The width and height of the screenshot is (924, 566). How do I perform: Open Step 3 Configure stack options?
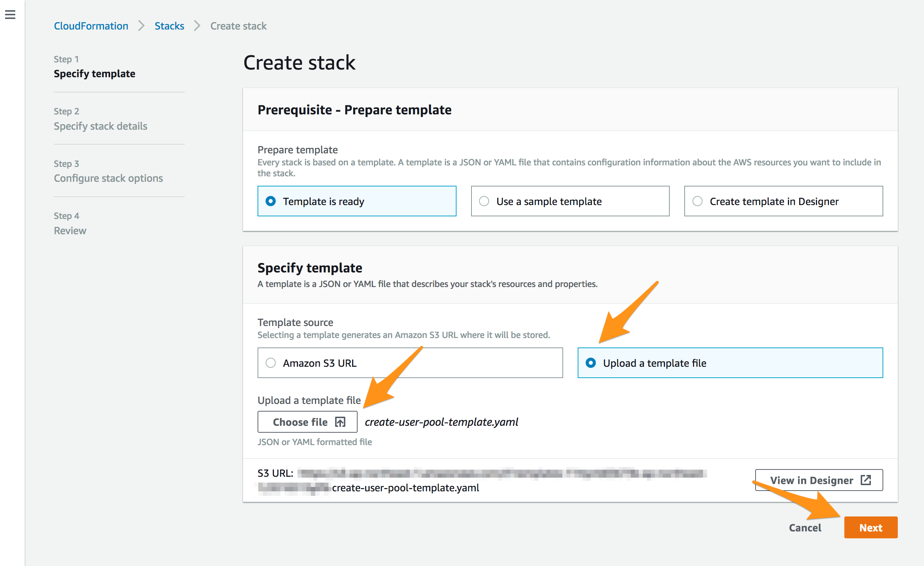[108, 178]
